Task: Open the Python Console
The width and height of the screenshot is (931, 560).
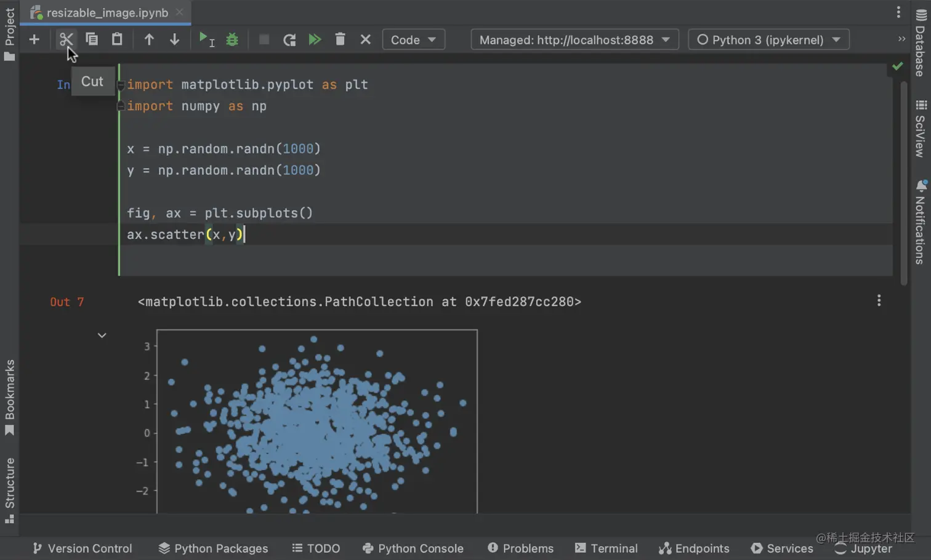Action: pyautogui.click(x=413, y=548)
